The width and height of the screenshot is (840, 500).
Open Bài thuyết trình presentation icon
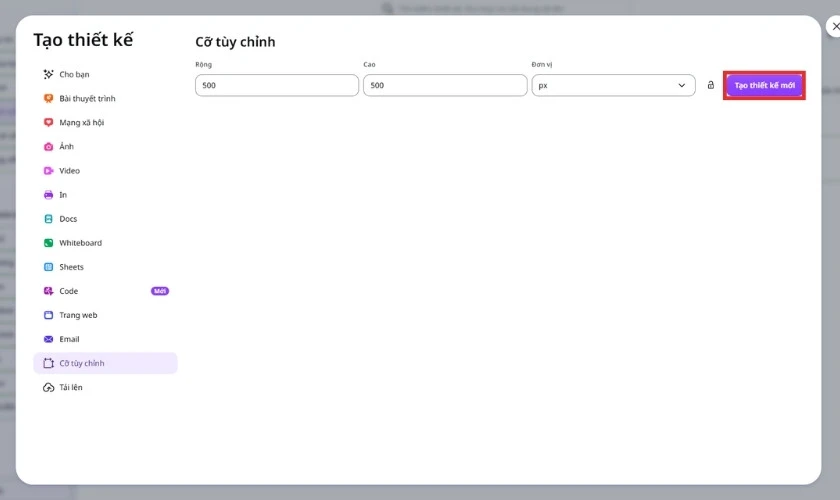[48, 99]
